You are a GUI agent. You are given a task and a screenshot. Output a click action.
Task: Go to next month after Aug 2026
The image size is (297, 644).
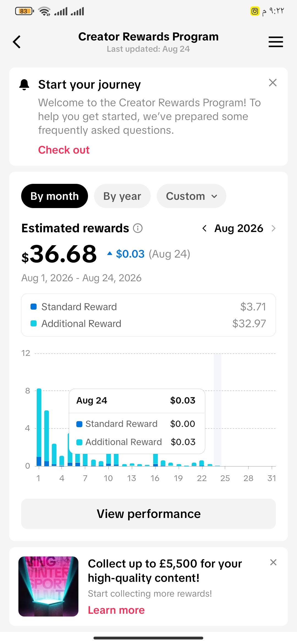(x=273, y=228)
